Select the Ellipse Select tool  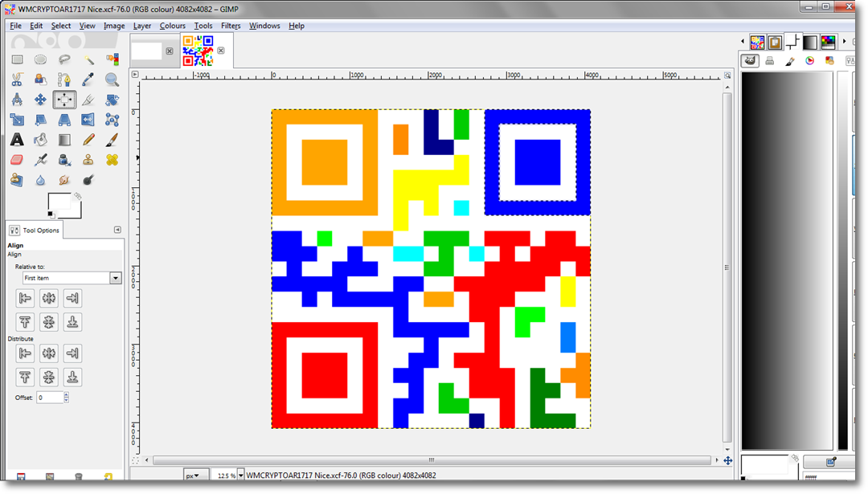tap(40, 59)
